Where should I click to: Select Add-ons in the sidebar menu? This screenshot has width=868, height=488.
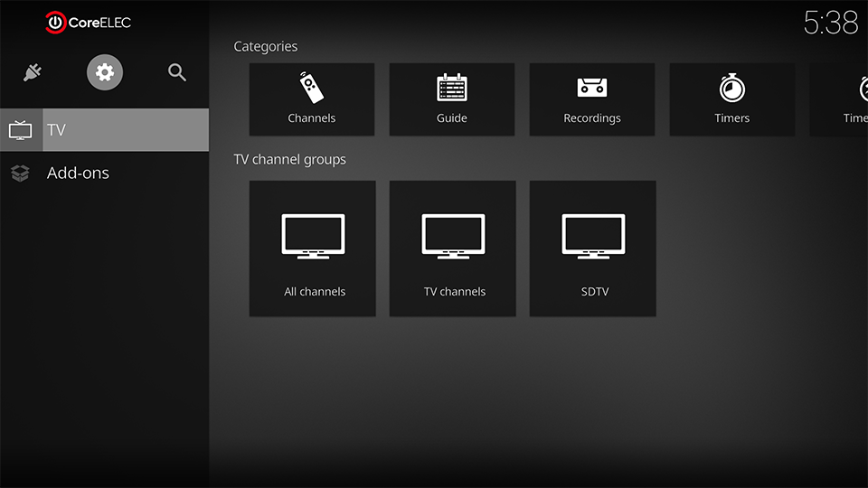105,174
